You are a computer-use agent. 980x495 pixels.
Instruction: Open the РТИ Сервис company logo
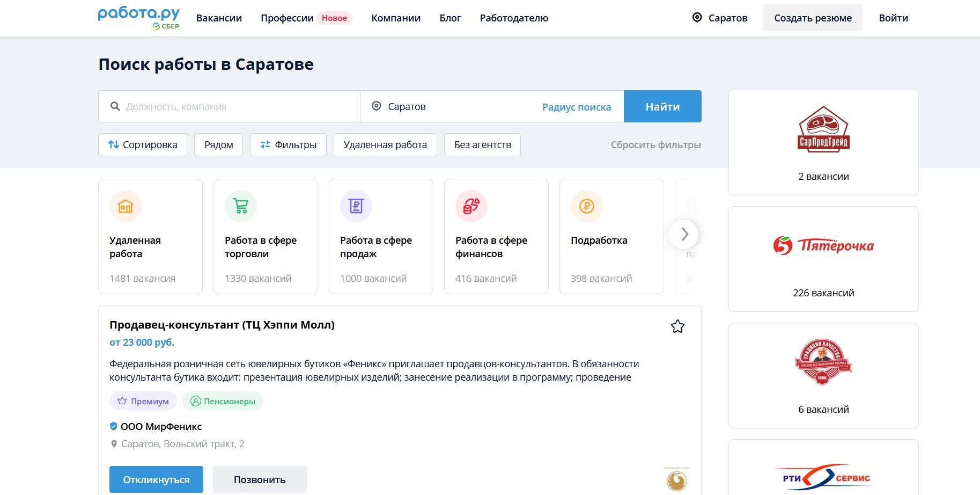[x=823, y=477]
